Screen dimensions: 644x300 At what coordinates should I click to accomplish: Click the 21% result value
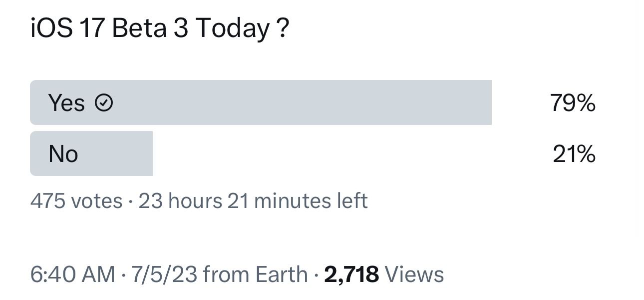(x=574, y=154)
